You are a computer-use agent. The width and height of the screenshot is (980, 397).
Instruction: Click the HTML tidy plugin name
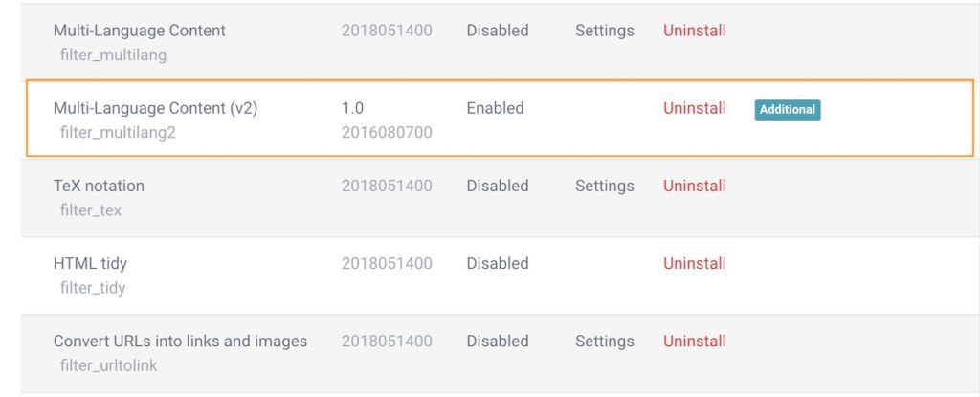[90, 263]
